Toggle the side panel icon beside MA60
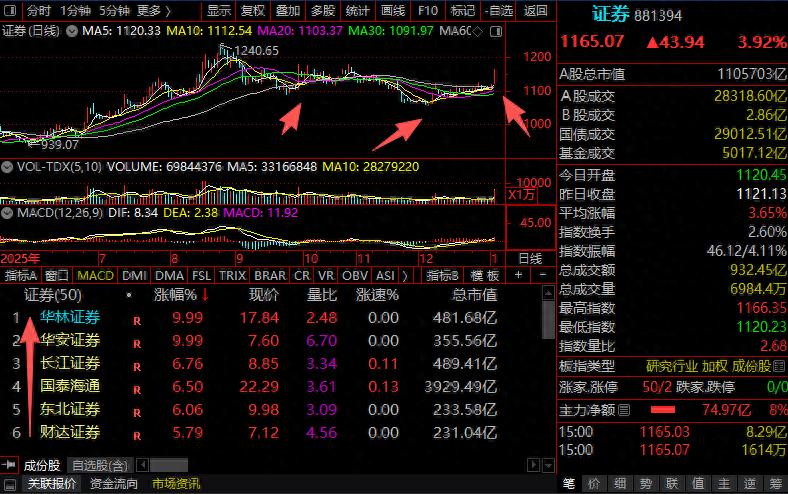Image resolution: width=788 pixels, height=494 pixels. tap(496, 32)
